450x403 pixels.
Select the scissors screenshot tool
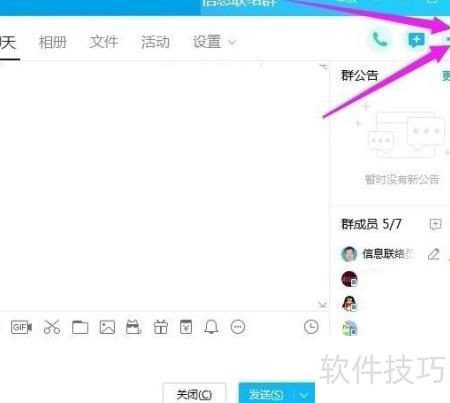point(52,327)
